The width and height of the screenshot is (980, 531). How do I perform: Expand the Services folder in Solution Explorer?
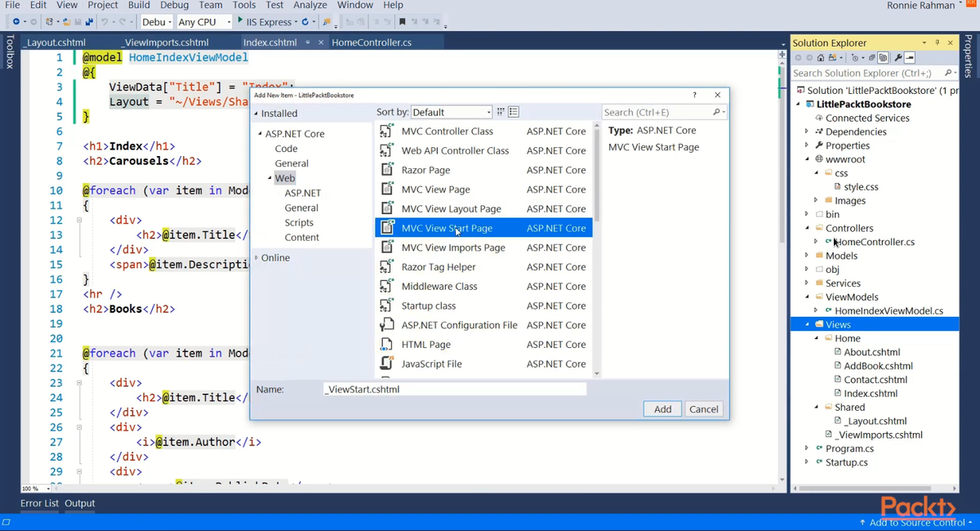pyautogui.click(x=807, y=283)
